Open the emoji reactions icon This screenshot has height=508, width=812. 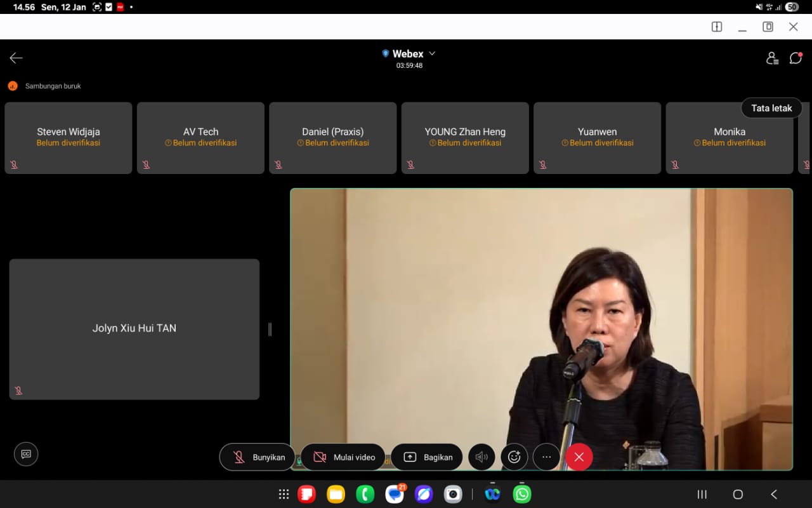pos(514,457)
